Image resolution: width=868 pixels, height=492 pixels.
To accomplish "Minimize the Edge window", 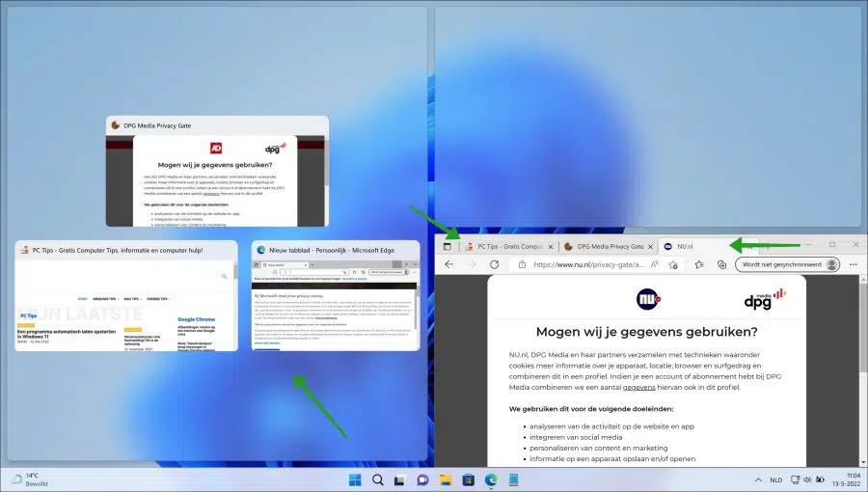I will tap(808, 244).
